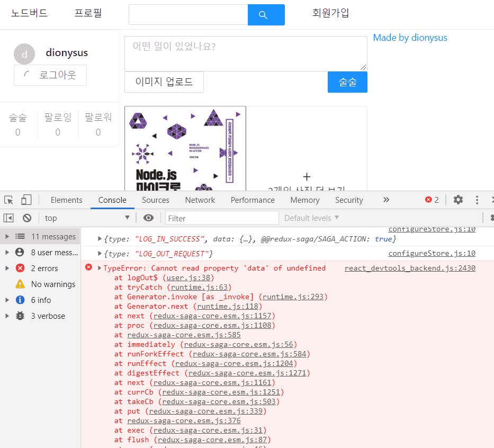This screenshot has width=494, height=448.
Task: Open the Sources tab
Action: point(155,200)
